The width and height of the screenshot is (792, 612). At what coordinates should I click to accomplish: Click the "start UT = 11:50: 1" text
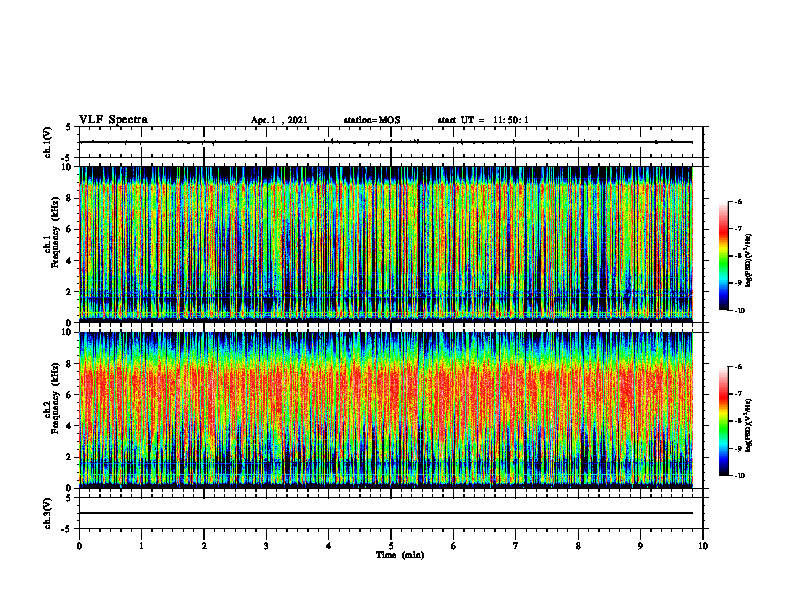click(x=483, y=120)
